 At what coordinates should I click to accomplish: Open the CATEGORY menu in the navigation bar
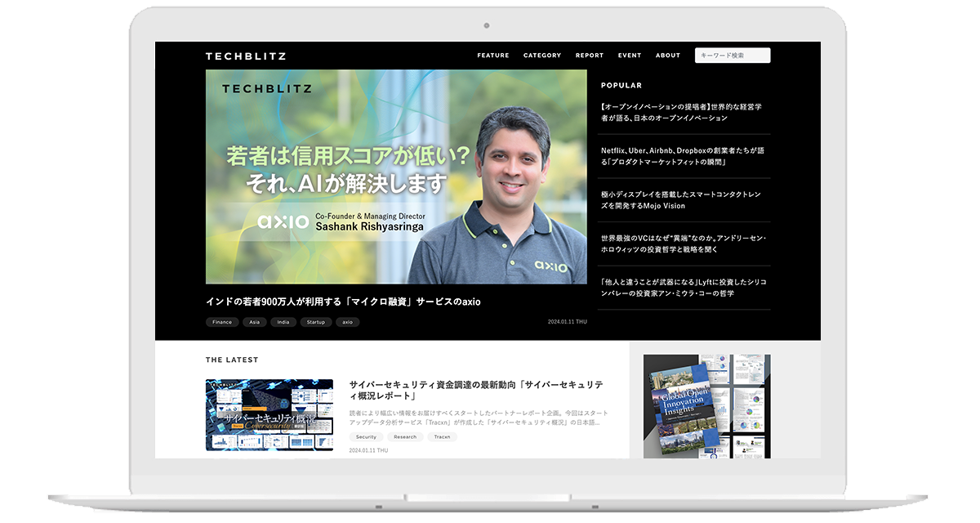[541, 56]
